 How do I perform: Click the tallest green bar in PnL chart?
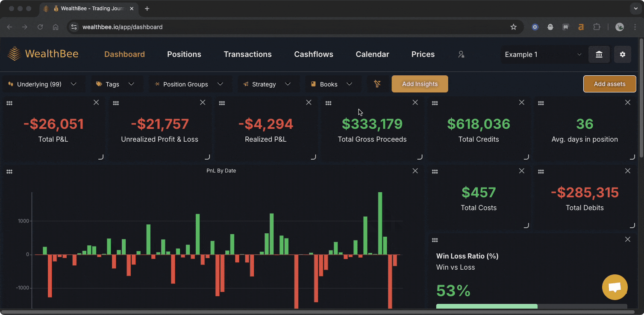[x=380, y=223]
